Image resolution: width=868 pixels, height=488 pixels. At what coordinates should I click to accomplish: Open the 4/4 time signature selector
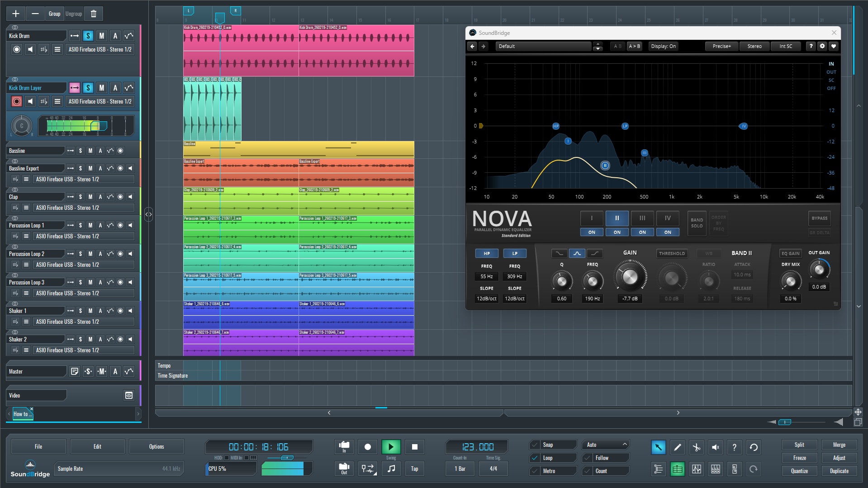493,469
